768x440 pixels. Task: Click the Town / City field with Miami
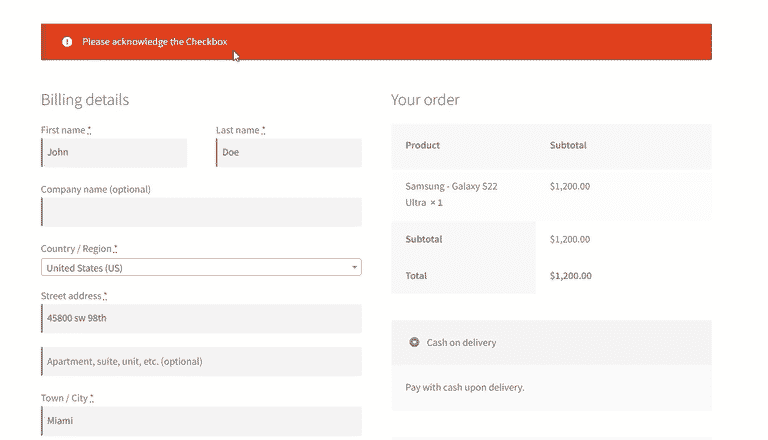[201, 421]
